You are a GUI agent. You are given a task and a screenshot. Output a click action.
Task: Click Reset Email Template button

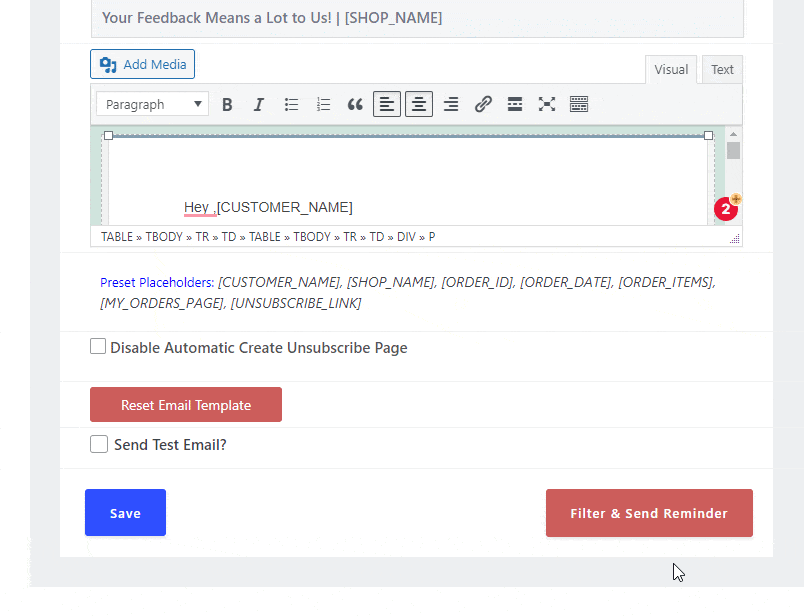pos(186,405)
